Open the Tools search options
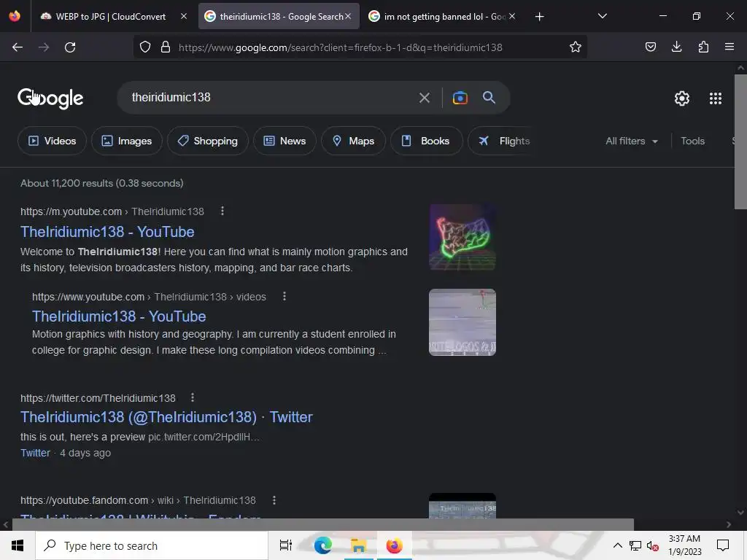The height and width of the screenshot is (560, 747). coord(692,141)
